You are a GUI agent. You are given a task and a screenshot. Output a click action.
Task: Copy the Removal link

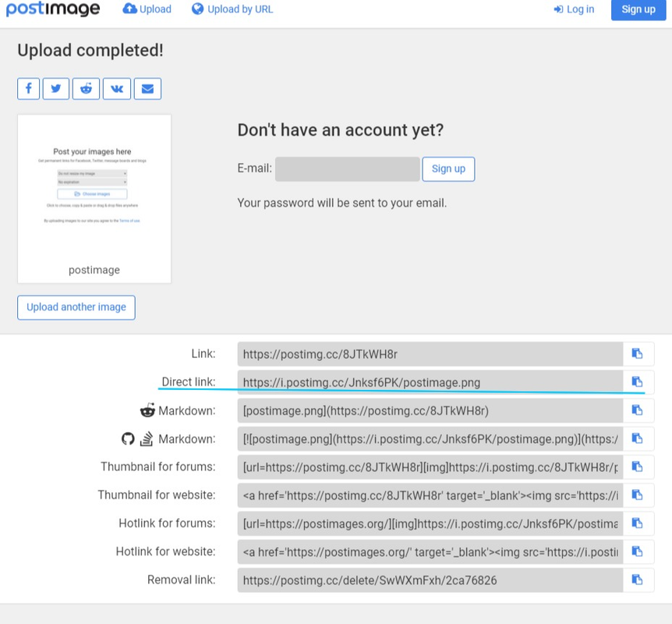(637, 580)
